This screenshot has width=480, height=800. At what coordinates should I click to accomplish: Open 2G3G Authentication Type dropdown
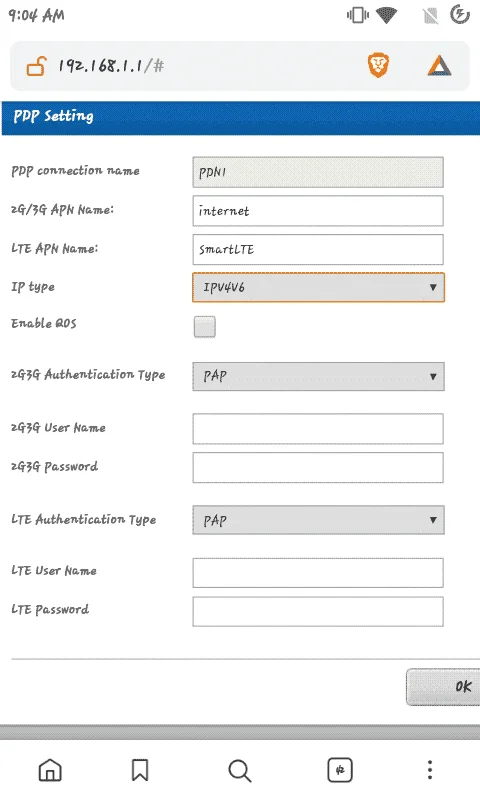[x=318, y=377]
